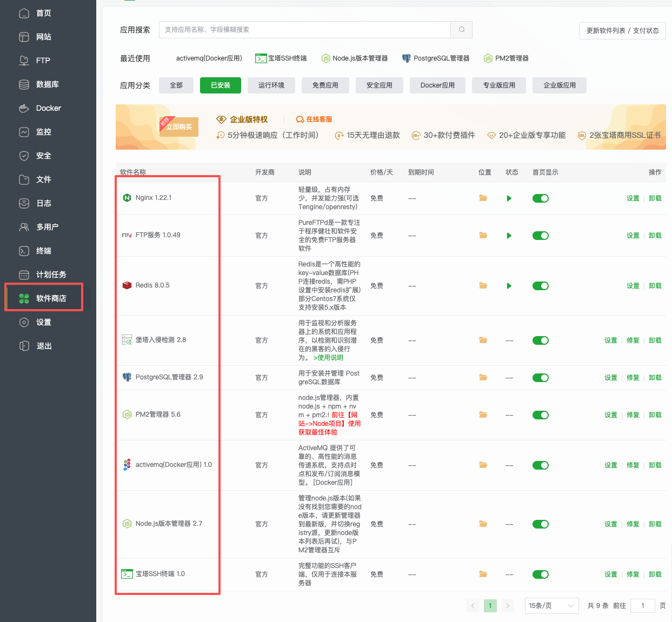Toggle Redis homepage display switch

click(541, 286)
